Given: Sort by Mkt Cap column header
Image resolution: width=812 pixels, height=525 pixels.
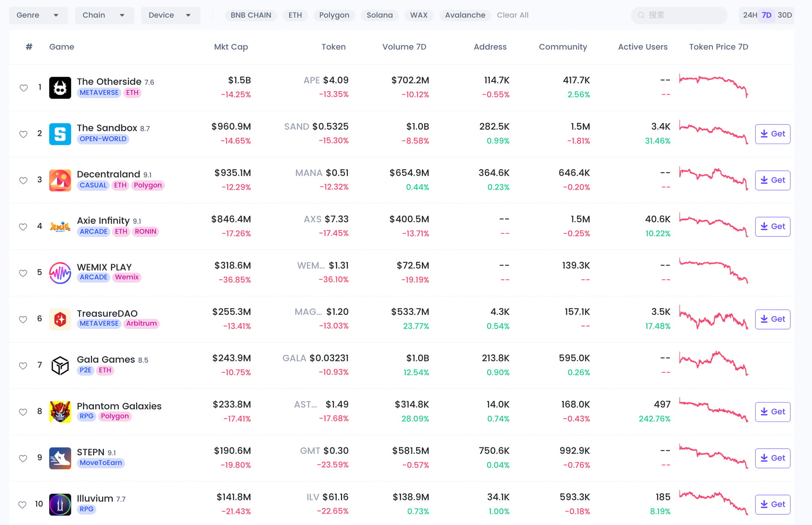Looking at the screenshot, I should (231, 47).
